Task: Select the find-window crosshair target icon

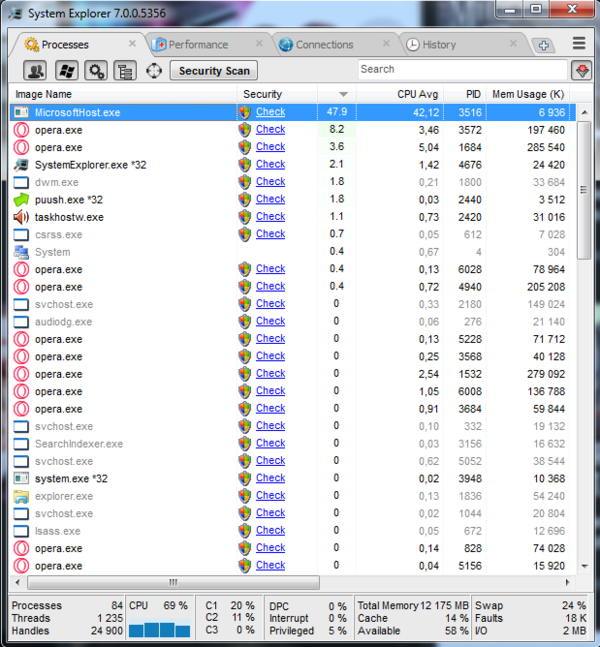Action: [x=154, y=71]
